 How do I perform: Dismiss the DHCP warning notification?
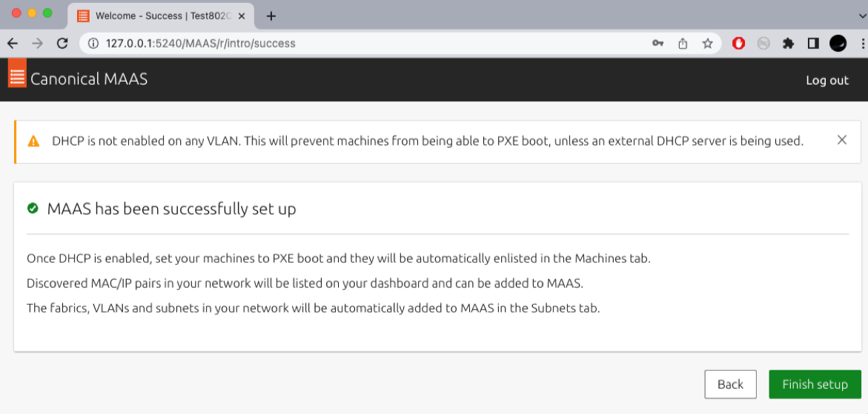click(x=841, y=139)
